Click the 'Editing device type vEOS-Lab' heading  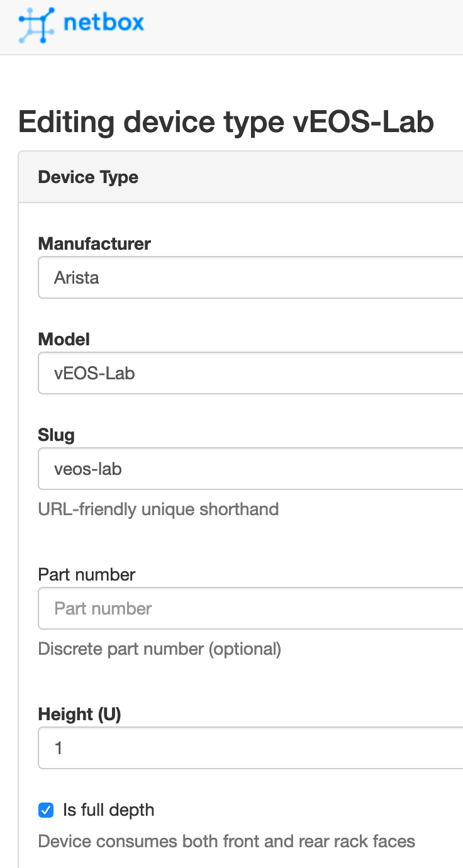coord(226,122)
